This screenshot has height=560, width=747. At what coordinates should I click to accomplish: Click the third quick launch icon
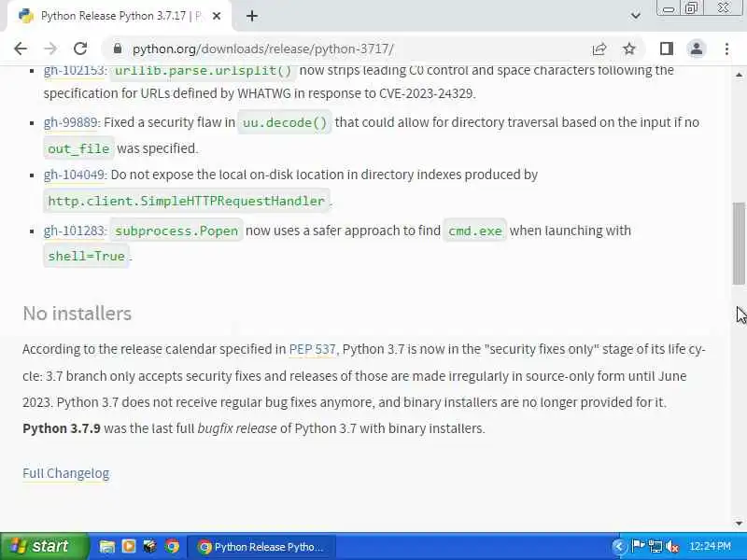150,547
